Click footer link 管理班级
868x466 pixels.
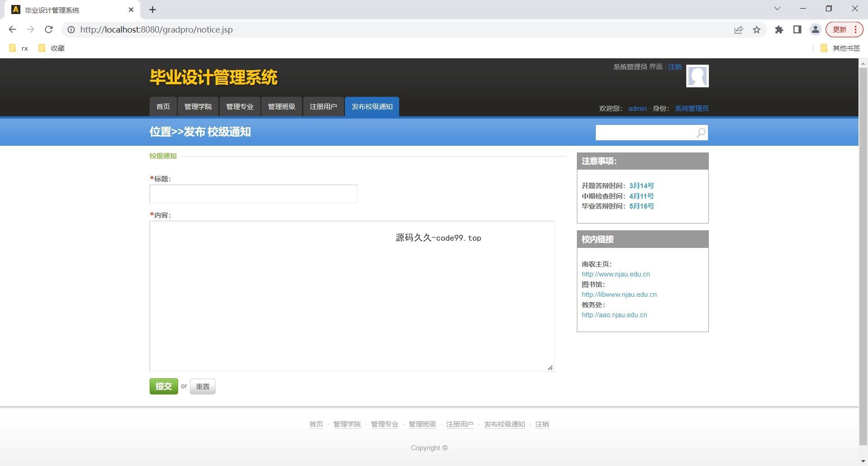point(422,424)
